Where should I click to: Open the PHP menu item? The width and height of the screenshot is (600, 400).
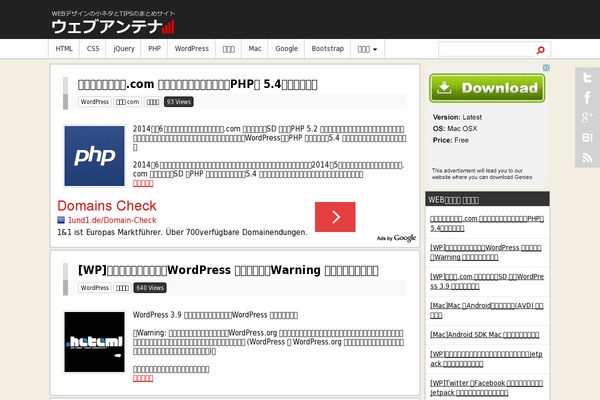[x=154, y=49]
